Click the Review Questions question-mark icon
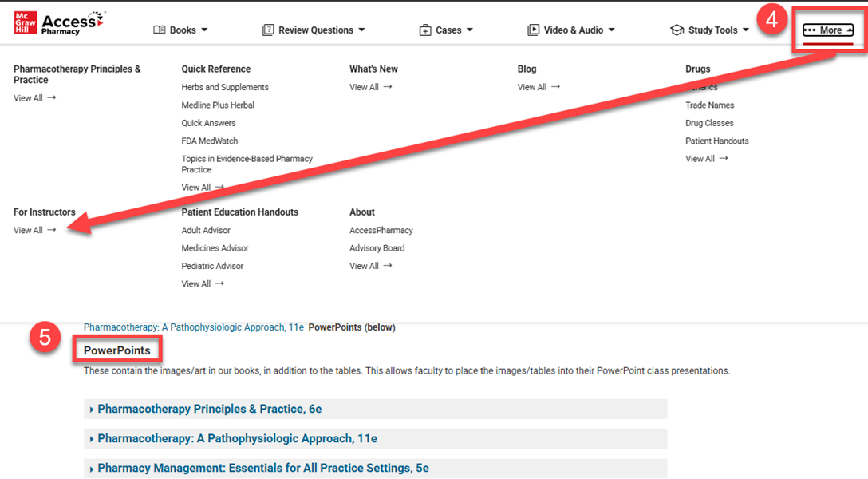The height and width of the screenshot is (479, 868). (268, 30)
